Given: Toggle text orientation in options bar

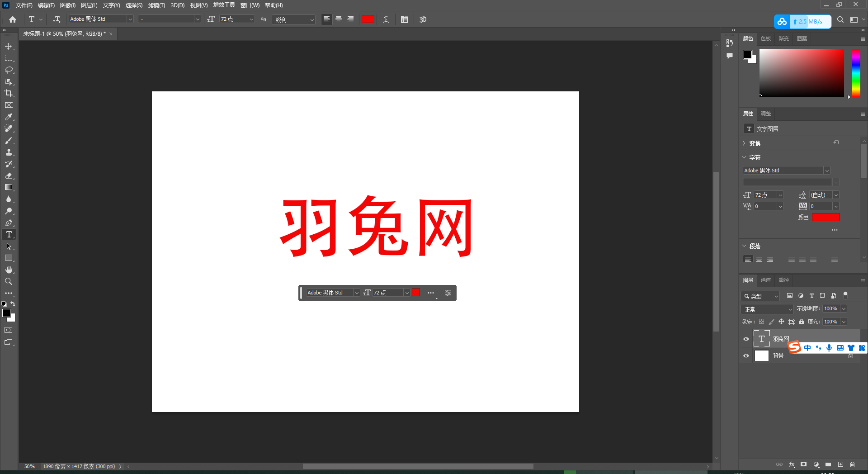Looking at the screenshot, I should click(x=57, y=19).
